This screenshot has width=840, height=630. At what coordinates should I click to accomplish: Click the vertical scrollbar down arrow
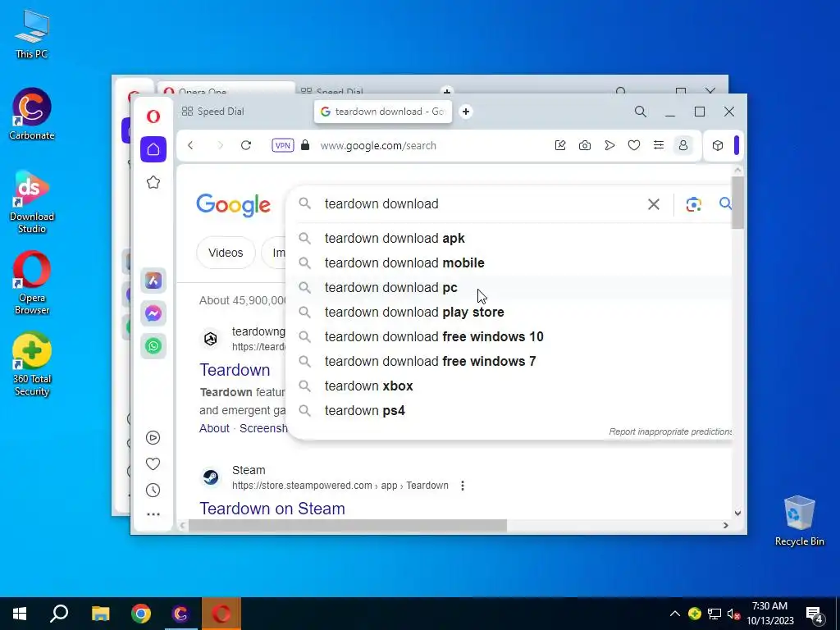point(737,513)
